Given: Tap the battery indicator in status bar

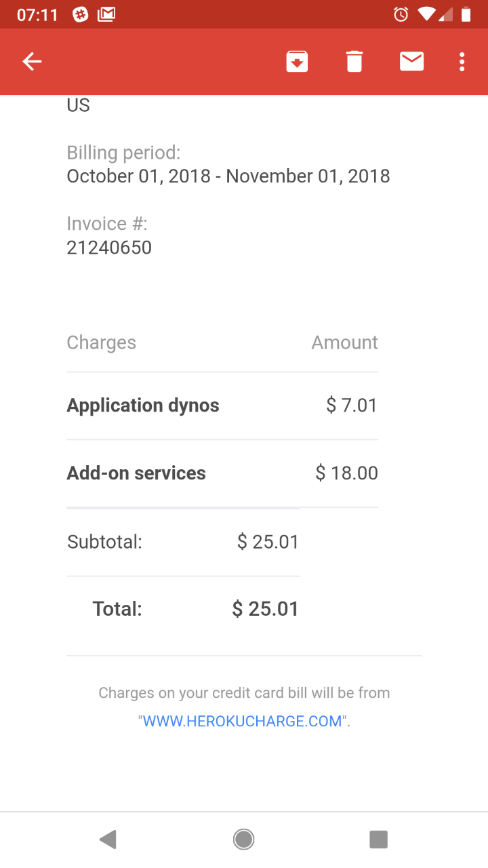Looking at the screenshot, I should 466,14.
